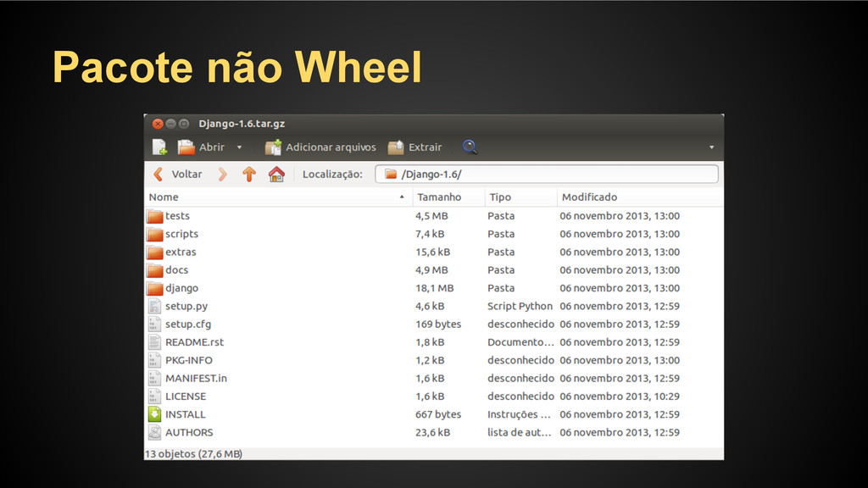
Task: Click the 1,2 kB size value
Action: point(430,360)
